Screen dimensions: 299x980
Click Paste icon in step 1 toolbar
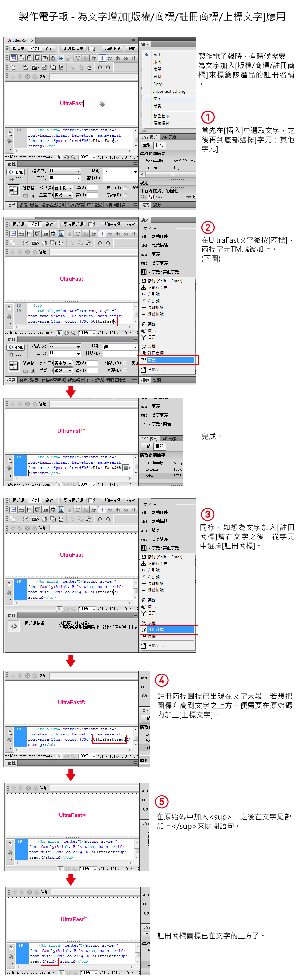pos(89,67)
